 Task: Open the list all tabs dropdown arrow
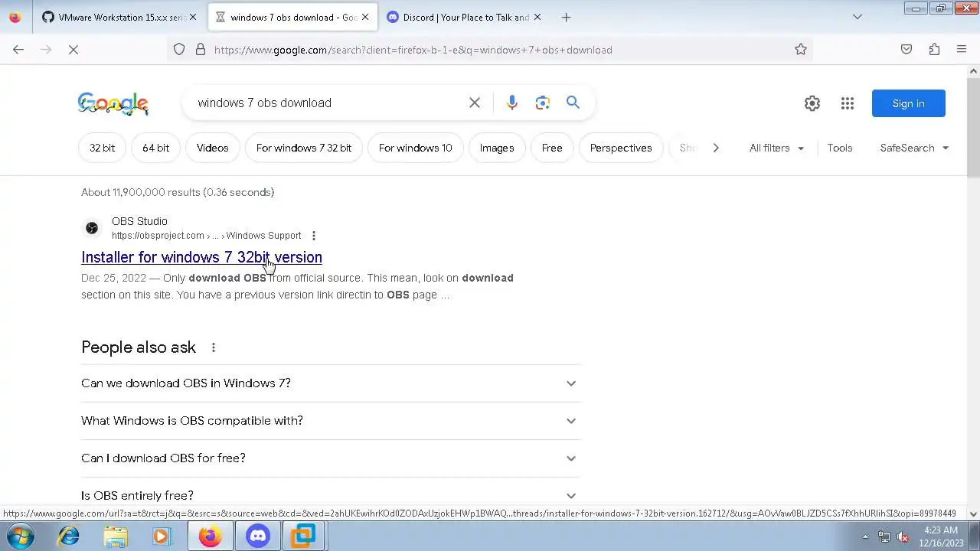857,17
